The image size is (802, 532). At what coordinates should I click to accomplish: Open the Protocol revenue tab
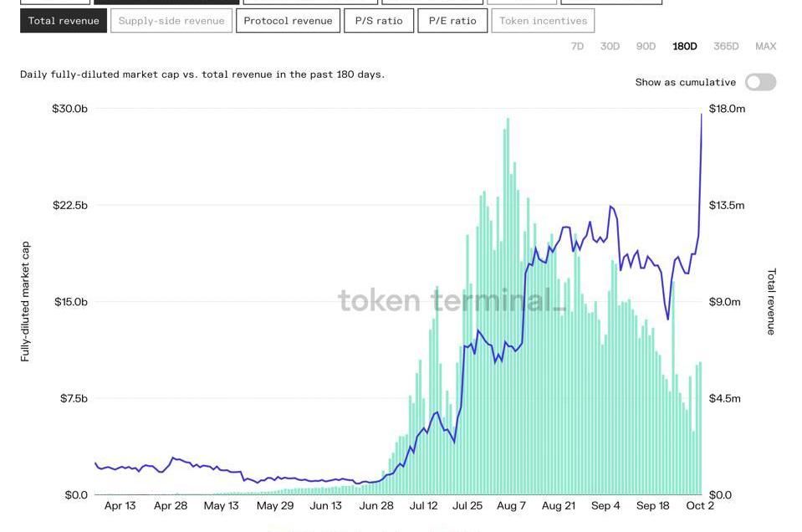(288, 21)
